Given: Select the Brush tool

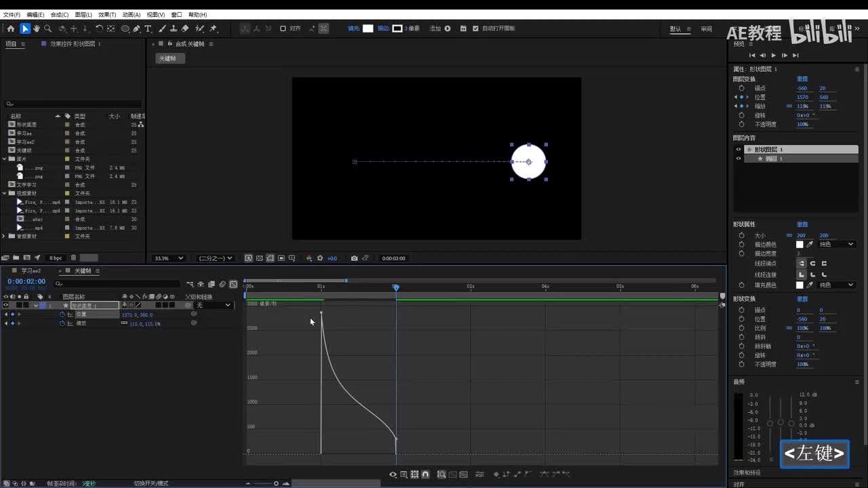Looking at the screenshot, I should [x=162, y=28].
